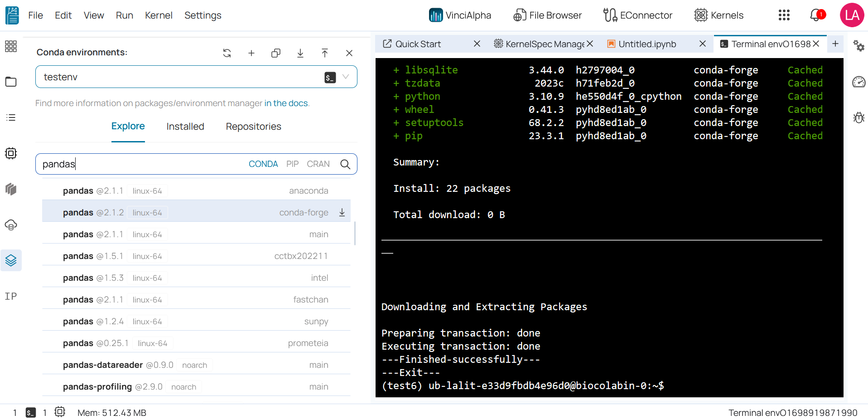Image resolution: width=868 pixels, height=420 pixels.
Task: Select CRAN package source
Action: (x=318, y=164)
